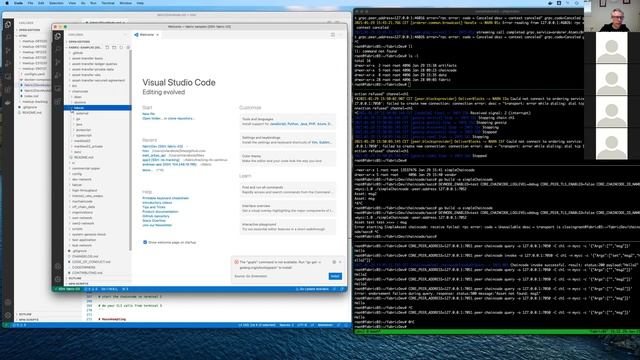Open Source Control icon in back VS Code window
Image resolution: width=640 pixels, height=360 pixels.
(x=8, y=51)
